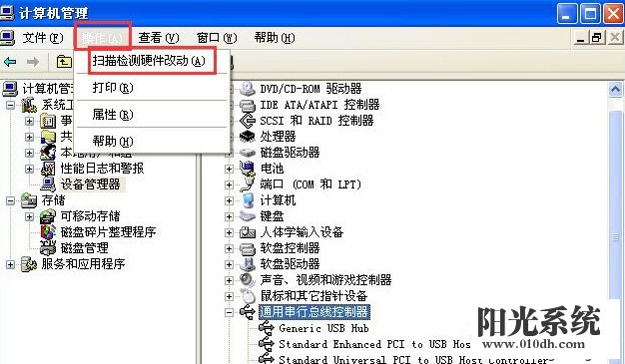Choose 打印(R) from the dropdown menu
Image resolution: width=625 pixels, height=364 pixels.
click(152, 88)
